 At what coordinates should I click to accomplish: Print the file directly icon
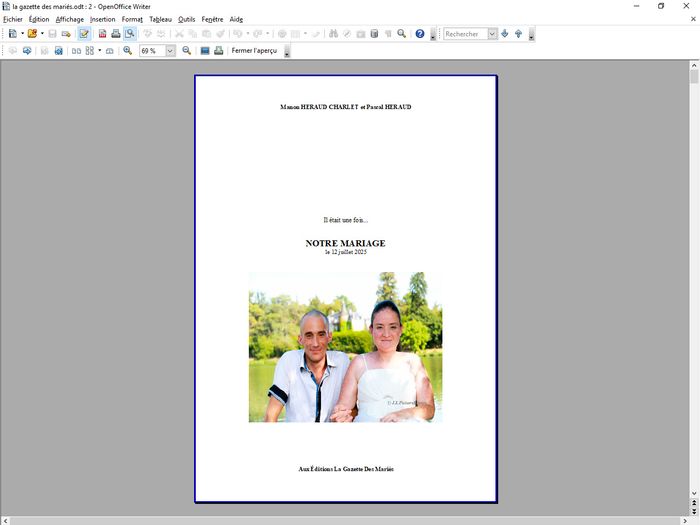point(116,33)
